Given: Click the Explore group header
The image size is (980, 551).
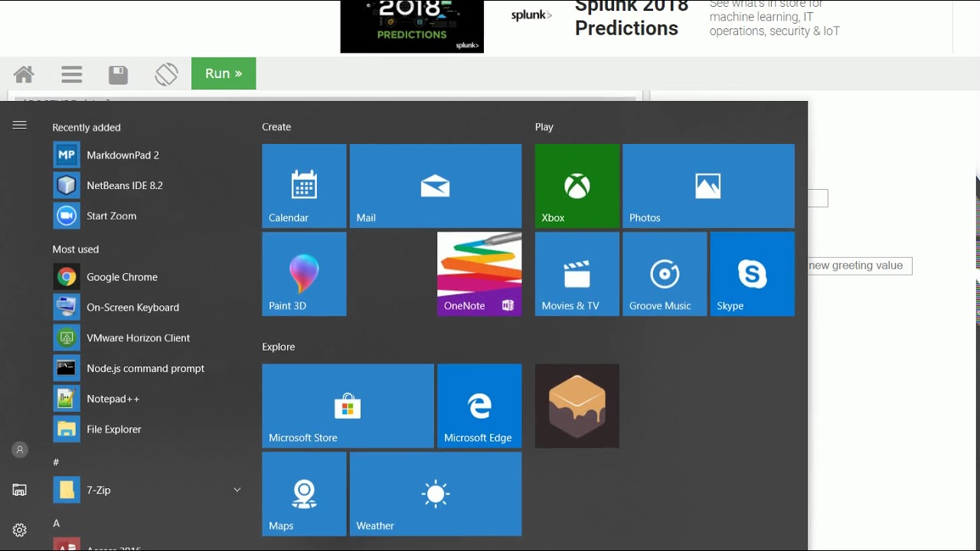Looking at the screenshot, I should (x=279, y=347).
